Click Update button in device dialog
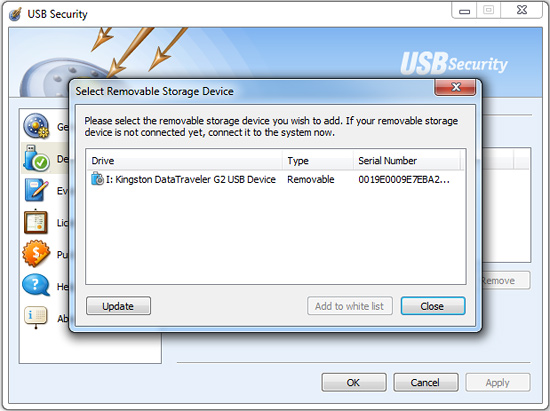The width and height of the screenshot is (550, 411). 118,306
